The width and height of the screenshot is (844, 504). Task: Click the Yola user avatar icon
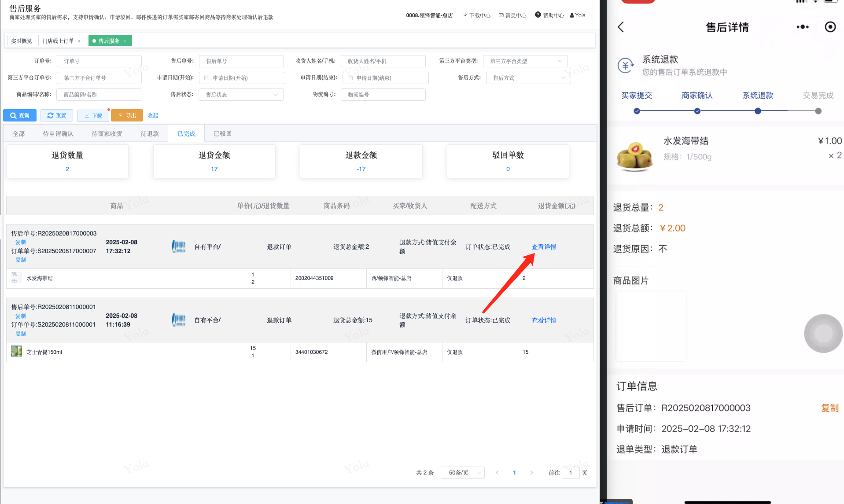(572, 15)
